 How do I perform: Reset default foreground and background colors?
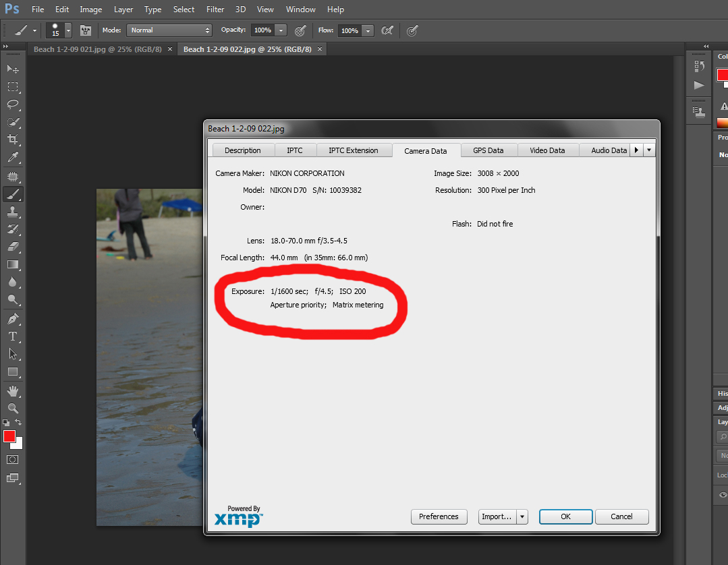(6, 423)
